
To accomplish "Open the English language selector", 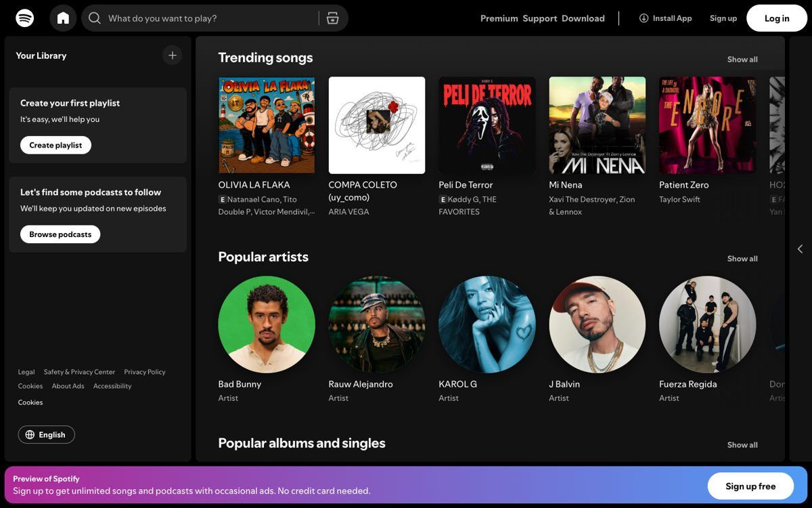I will (x=47, y=435).
